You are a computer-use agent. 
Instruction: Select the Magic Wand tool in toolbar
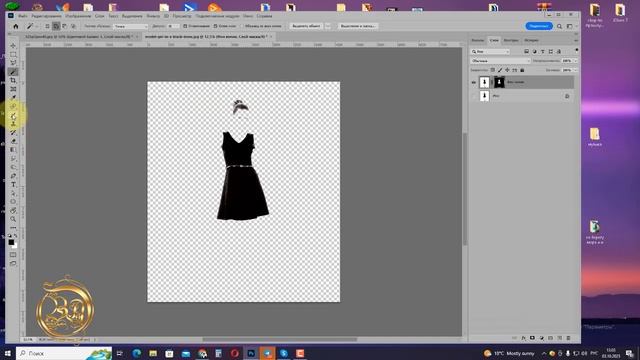pyautogui.click(x=13, y=72)
